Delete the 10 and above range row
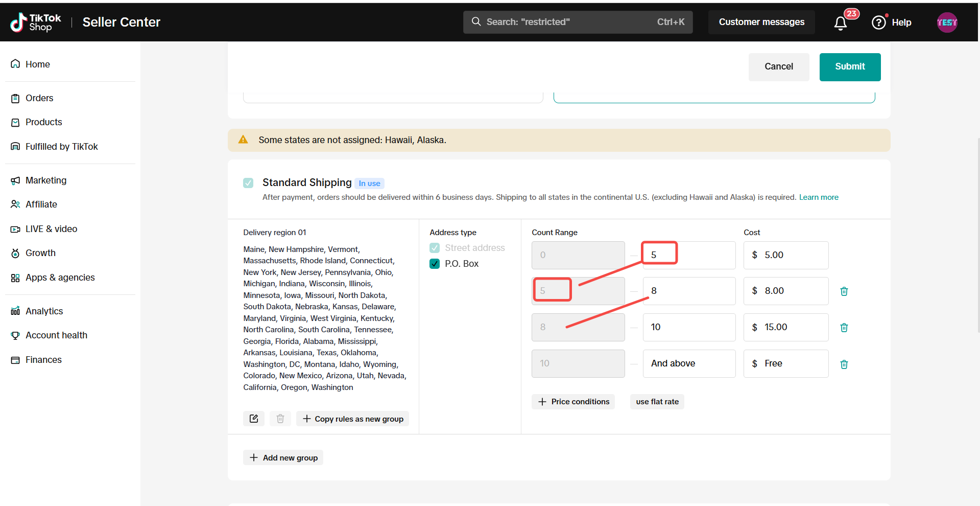 [844, 364]
